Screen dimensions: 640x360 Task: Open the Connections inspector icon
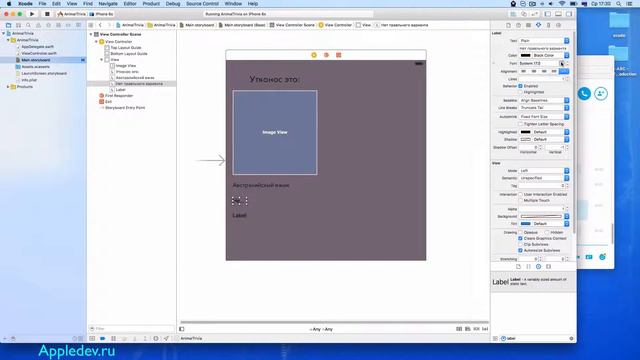558,25
